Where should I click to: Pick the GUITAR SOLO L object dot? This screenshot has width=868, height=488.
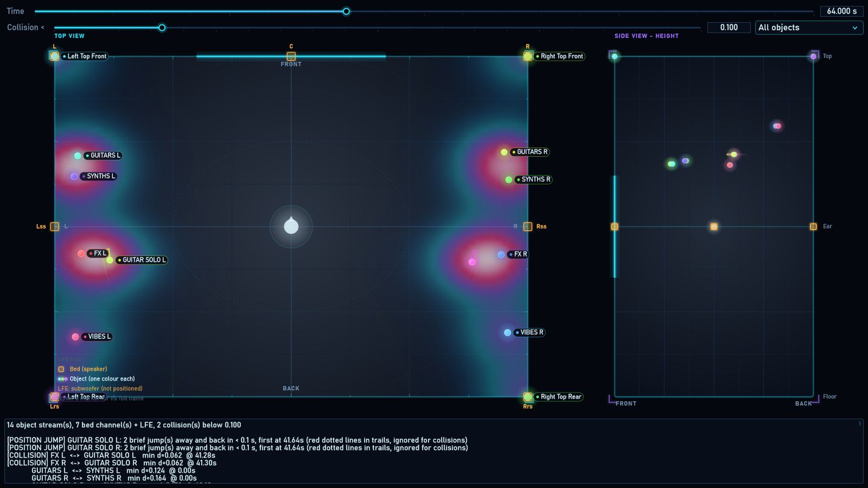(110, 260)
